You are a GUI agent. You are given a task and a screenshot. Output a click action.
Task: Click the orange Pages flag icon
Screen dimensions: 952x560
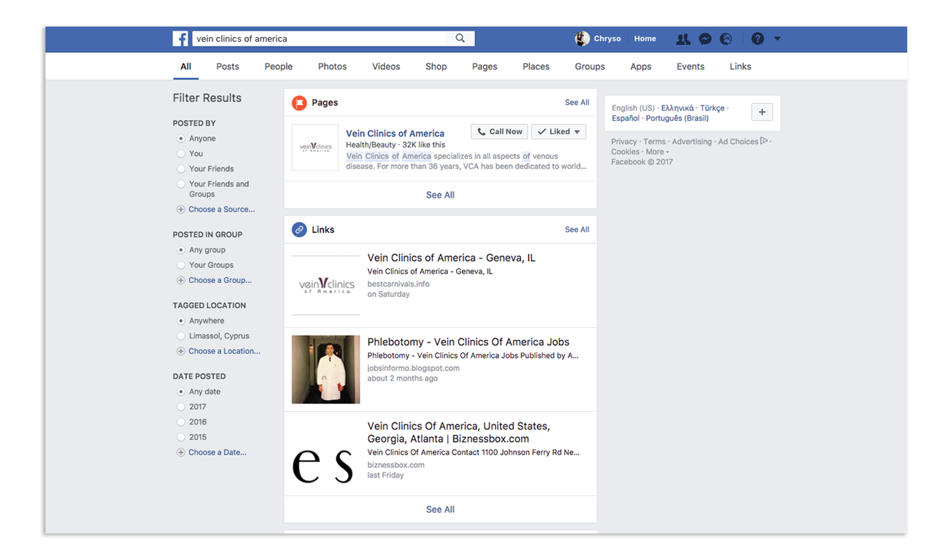tap(299, 103)
